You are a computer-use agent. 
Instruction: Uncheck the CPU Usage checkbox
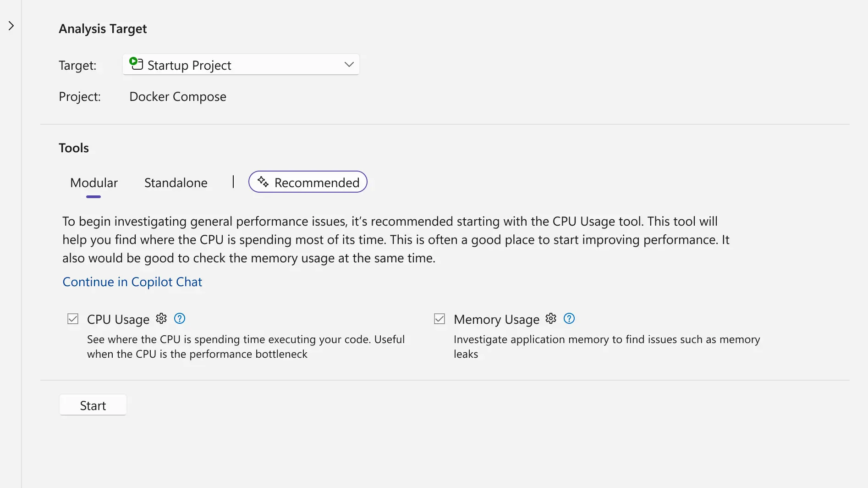coord(72,318)
